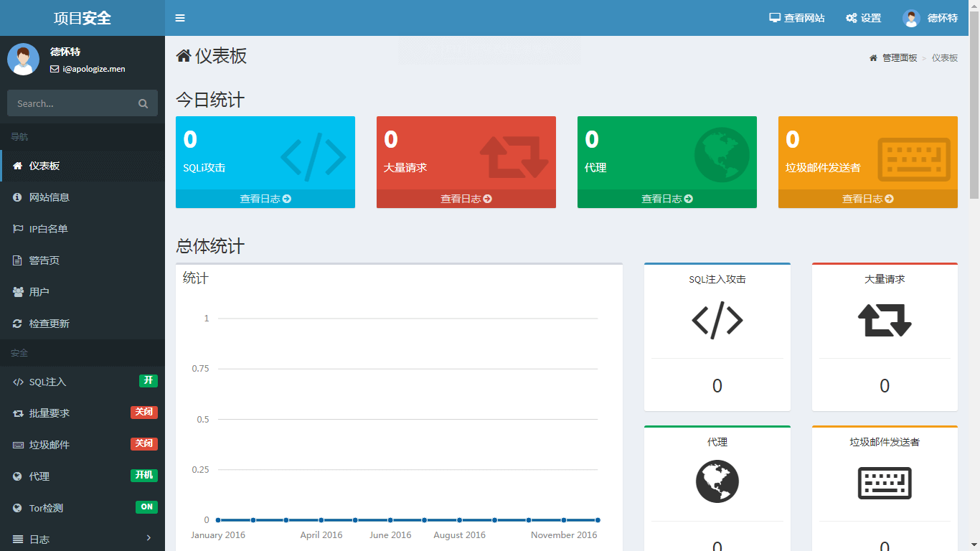This screenshot has width=980, height=551.
Task: Open 设置 in the top bar
Action: (x=864, y=18)
